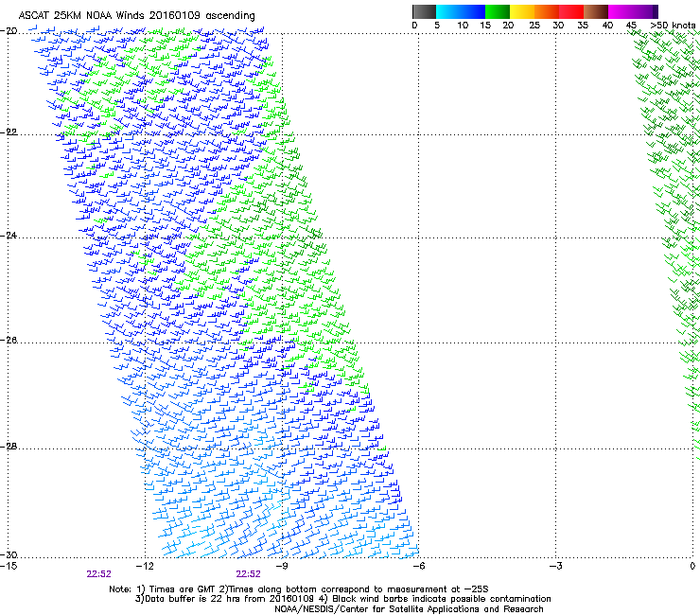Select the "-26" latitude axis label

(9, 341)
